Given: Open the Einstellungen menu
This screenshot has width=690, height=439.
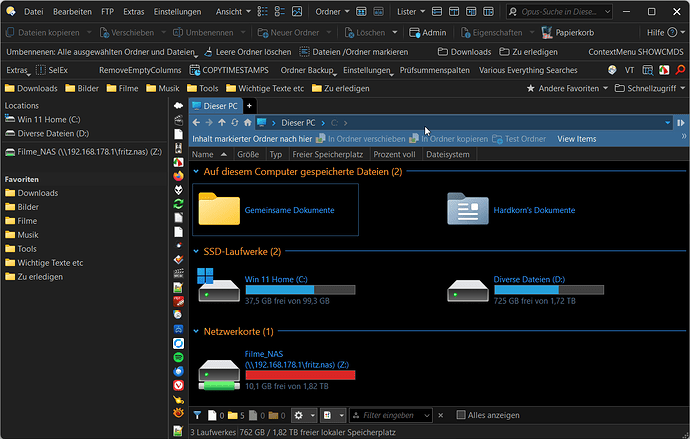Looking at the screenshot, I should (177, 12).
